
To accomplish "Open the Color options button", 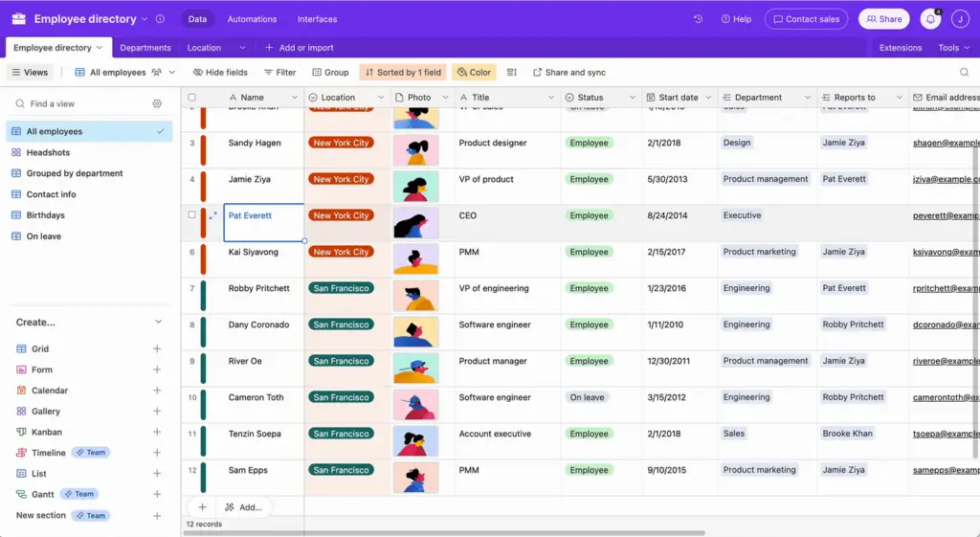I will coord(474,73).
